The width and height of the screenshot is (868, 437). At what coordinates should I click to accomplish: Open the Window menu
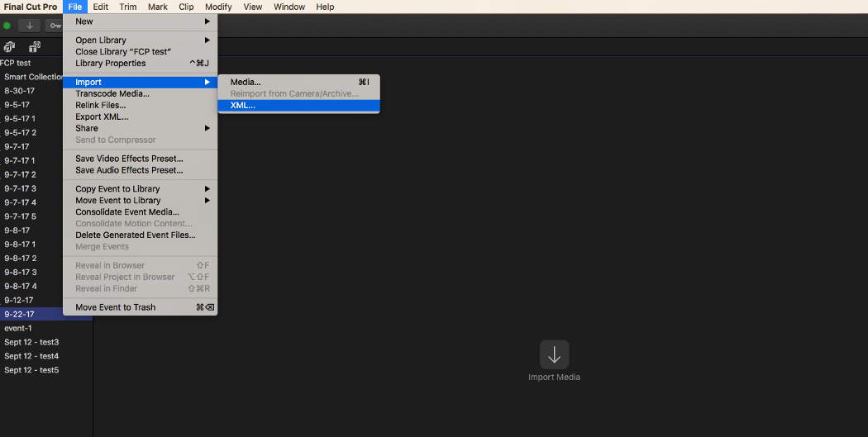tap(289, 7)
